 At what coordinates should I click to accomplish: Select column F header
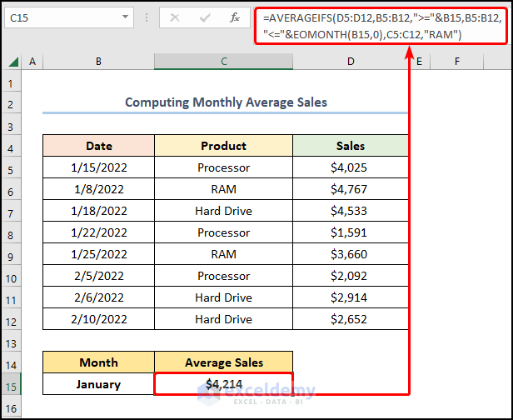pyautogui.click(x=456, y=61)
